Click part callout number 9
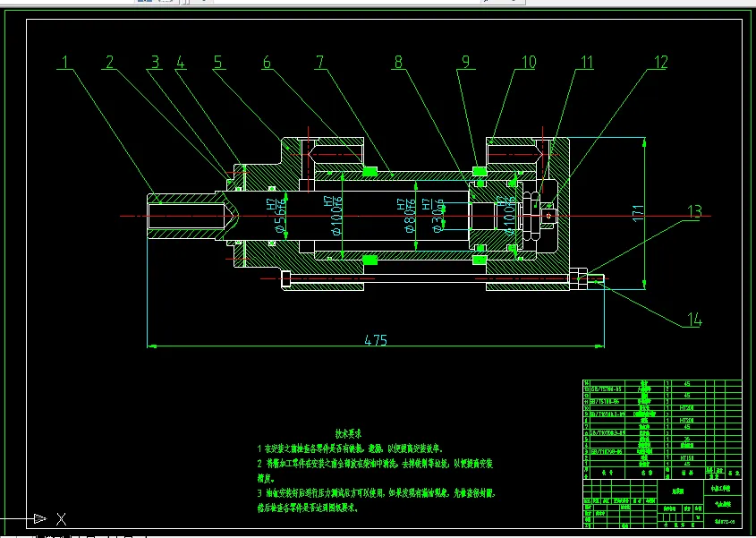This screenshot has width=756, height=538. click(466, 63)
